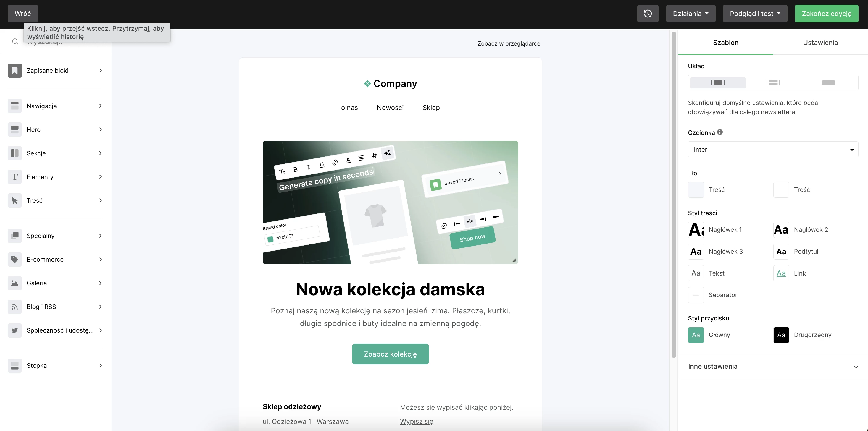Select the middle layout option
This screenshot has width=868, height=431.
773,82
